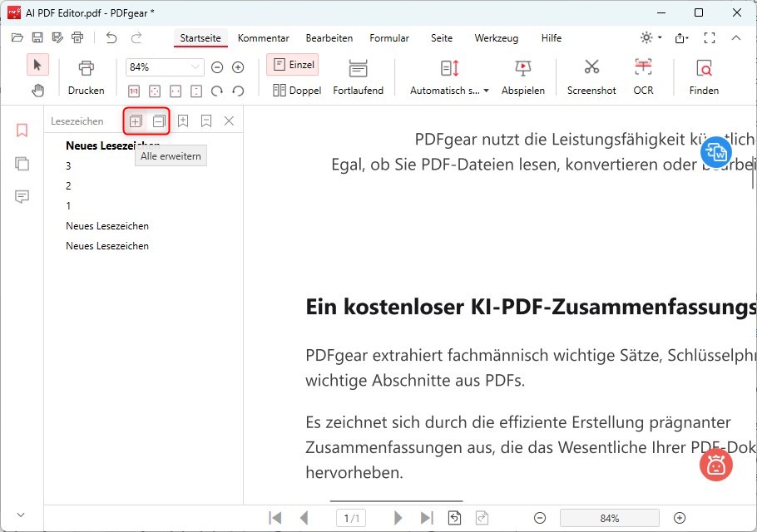Open the comments sidebar panel
757x532 pixels.
click(22, 196)
